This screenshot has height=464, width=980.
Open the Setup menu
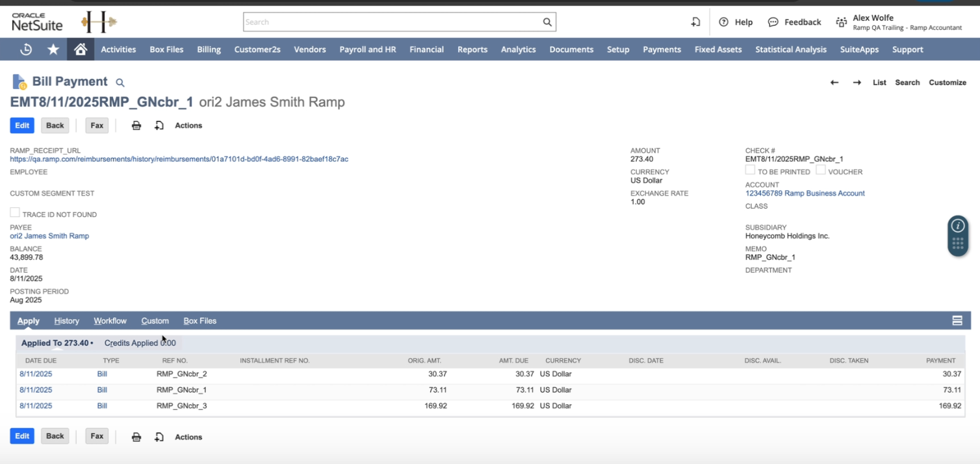(618, 49)
